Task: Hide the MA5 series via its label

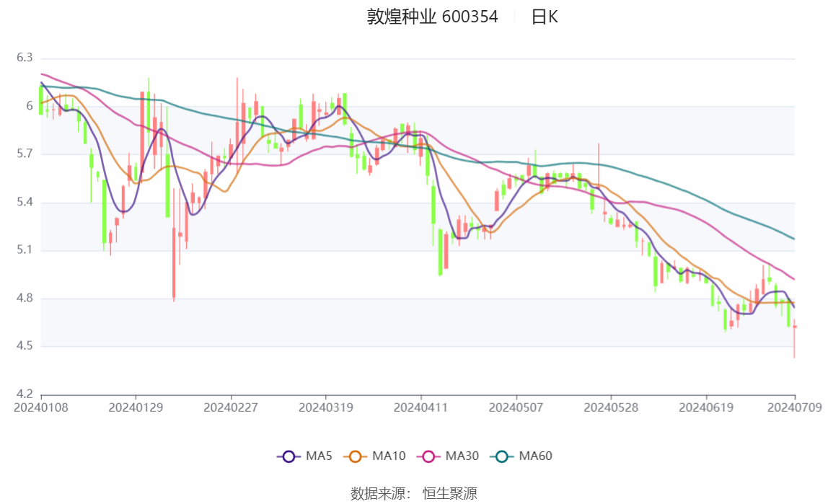Action: tap(319, 456)
